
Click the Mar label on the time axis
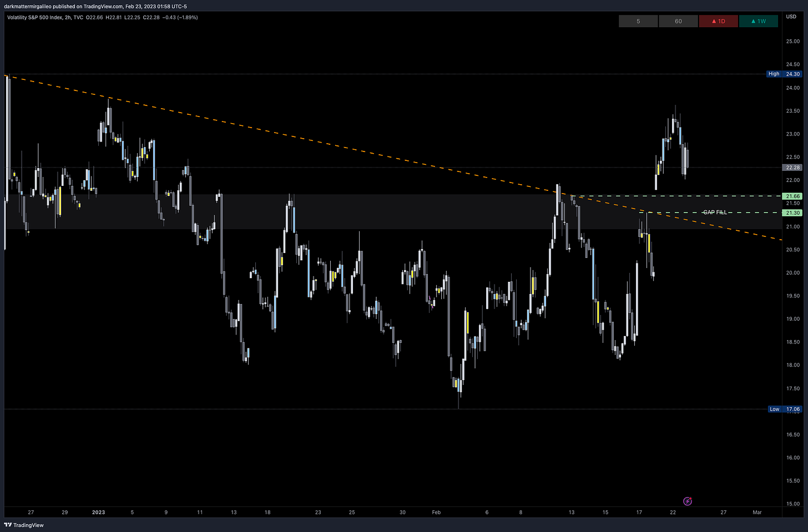click(x=757, y=512)
